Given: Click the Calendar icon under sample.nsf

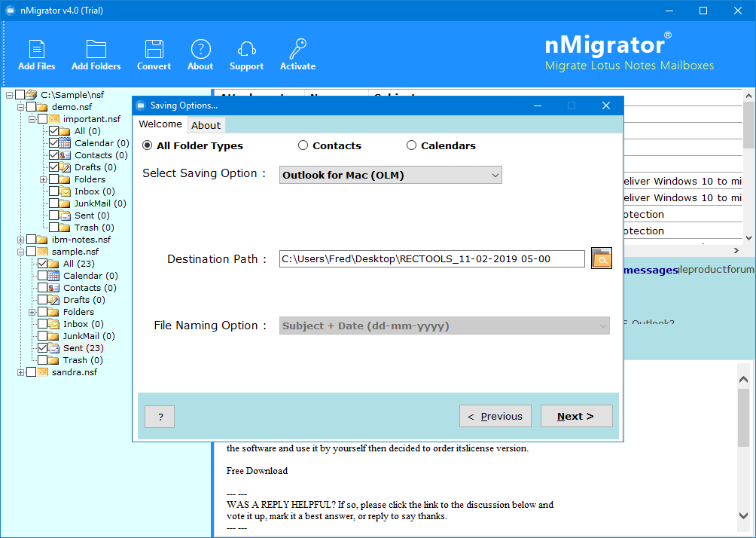Looking at the screenshot, I should 53,276.
